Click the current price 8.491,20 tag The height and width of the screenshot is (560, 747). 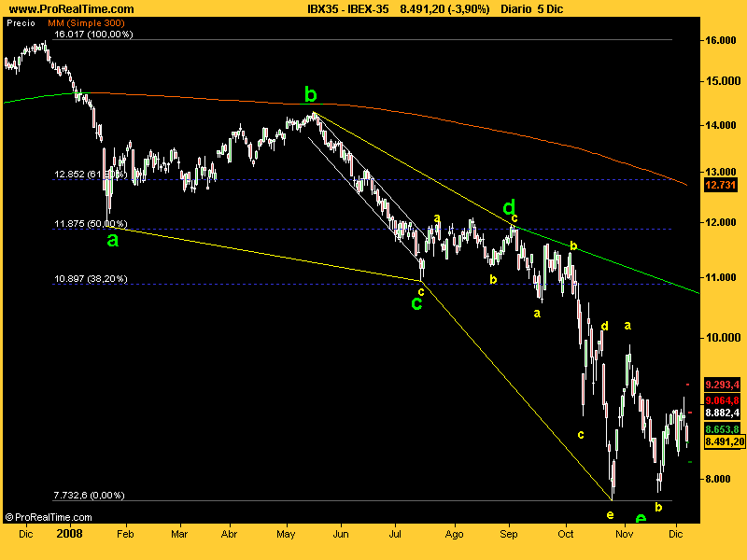point(725,441)
